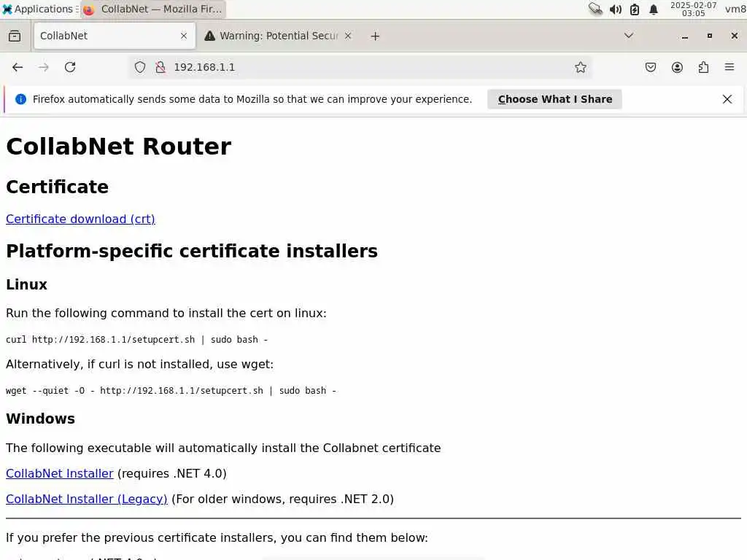Minimize the Firefox window
Viewport: 747px width, 560px height.
pyautogui.click(x=684, y=36)
